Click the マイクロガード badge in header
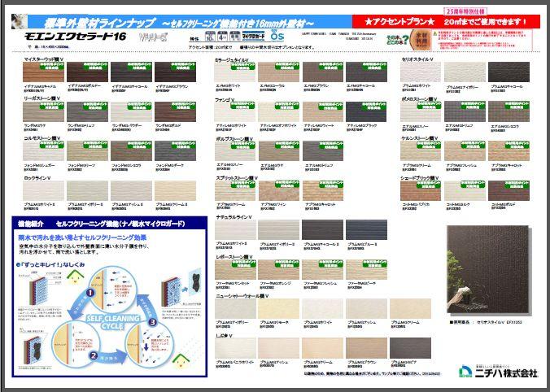 pyautogui.click(x=254, y=36)
